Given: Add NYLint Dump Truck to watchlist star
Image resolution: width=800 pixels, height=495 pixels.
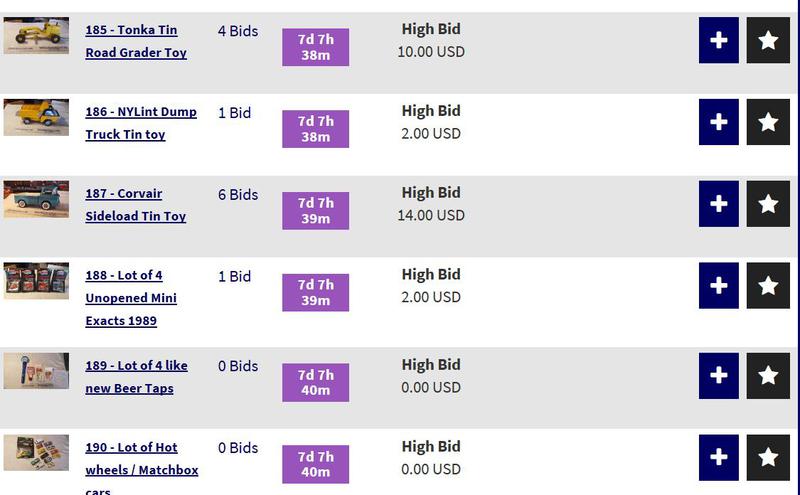Looking at the screenshot, I should click(768, 122).
